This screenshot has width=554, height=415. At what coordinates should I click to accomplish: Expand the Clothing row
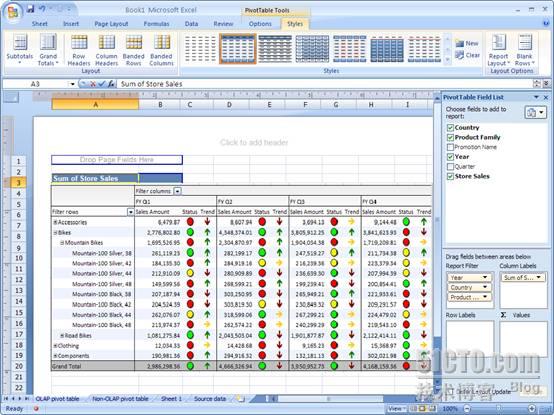click(55, 346)
